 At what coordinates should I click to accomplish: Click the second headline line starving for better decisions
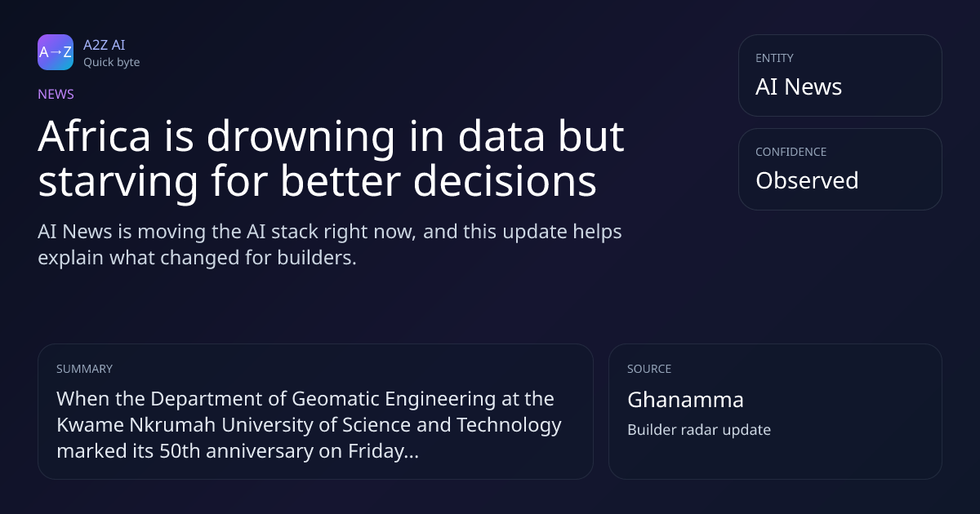(x=318, y=182)
